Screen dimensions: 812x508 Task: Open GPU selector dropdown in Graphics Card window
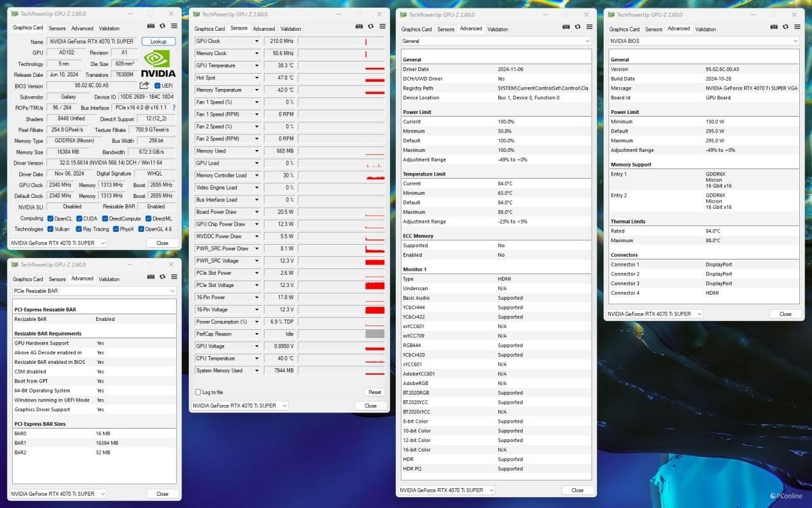click(58, 243)
